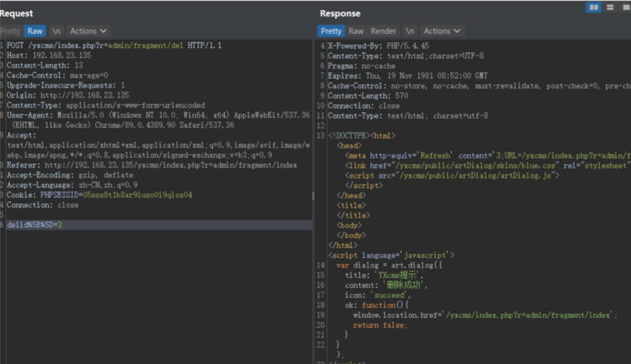Click the User-Agent header line

[158, 120]
